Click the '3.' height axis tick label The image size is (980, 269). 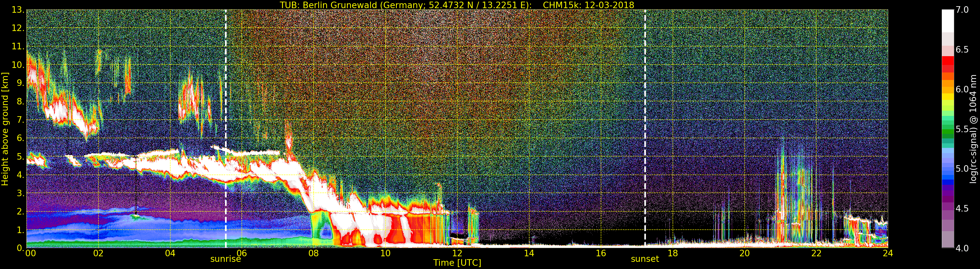point(20,193)
